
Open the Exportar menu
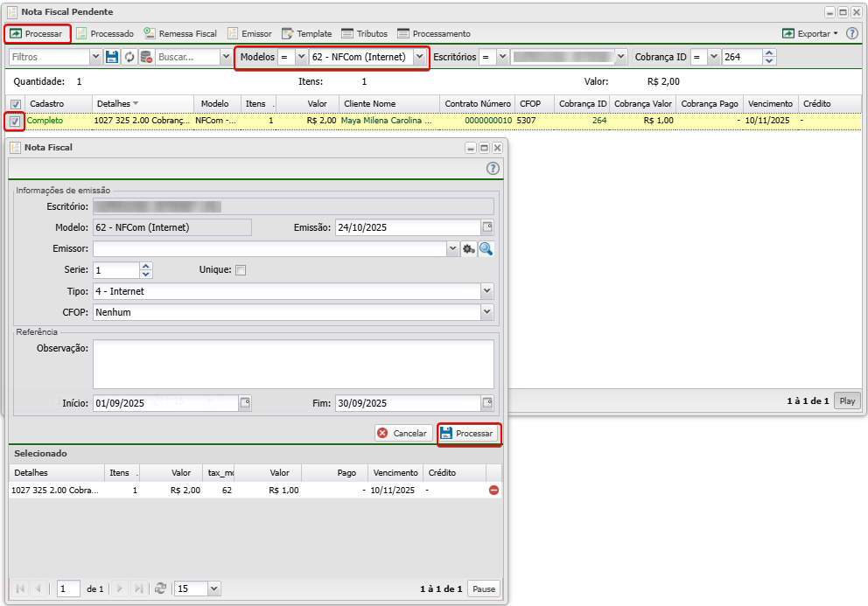(810, 33)
